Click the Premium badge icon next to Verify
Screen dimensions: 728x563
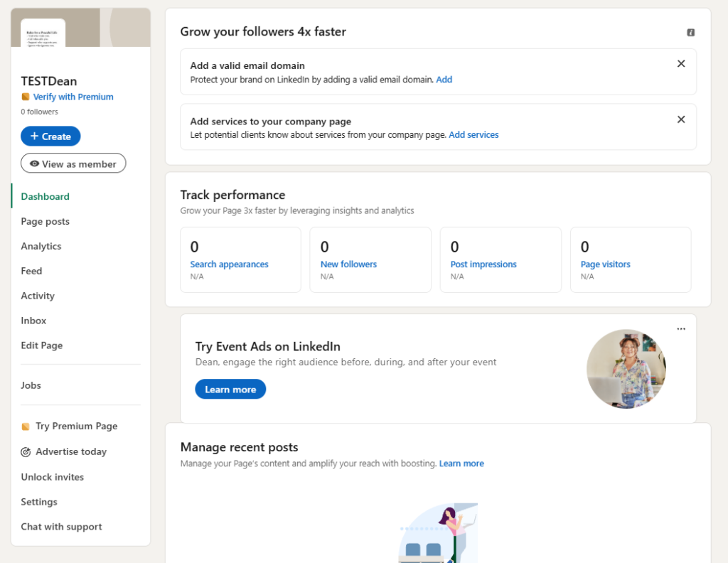tap(26, 97)
